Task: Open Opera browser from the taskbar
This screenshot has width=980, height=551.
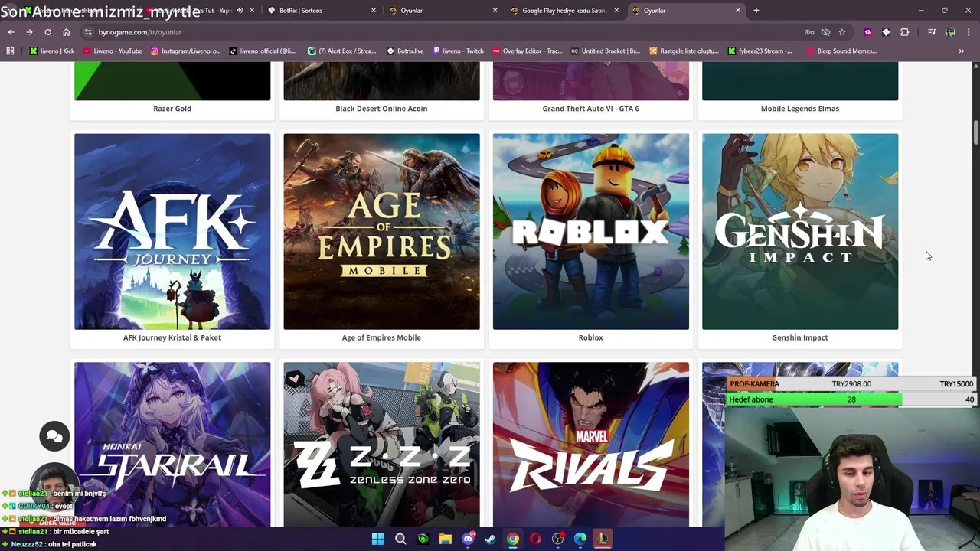Action: coord(535,539)
